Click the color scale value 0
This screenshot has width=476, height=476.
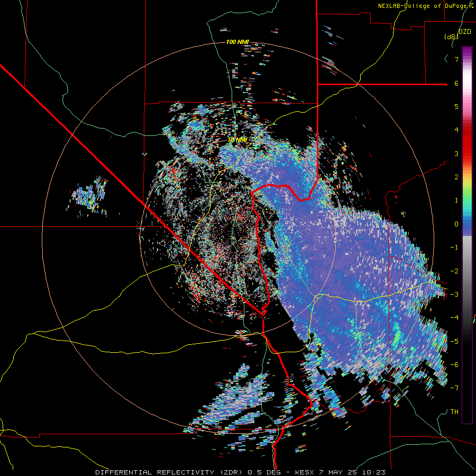[x=456, y=224]
